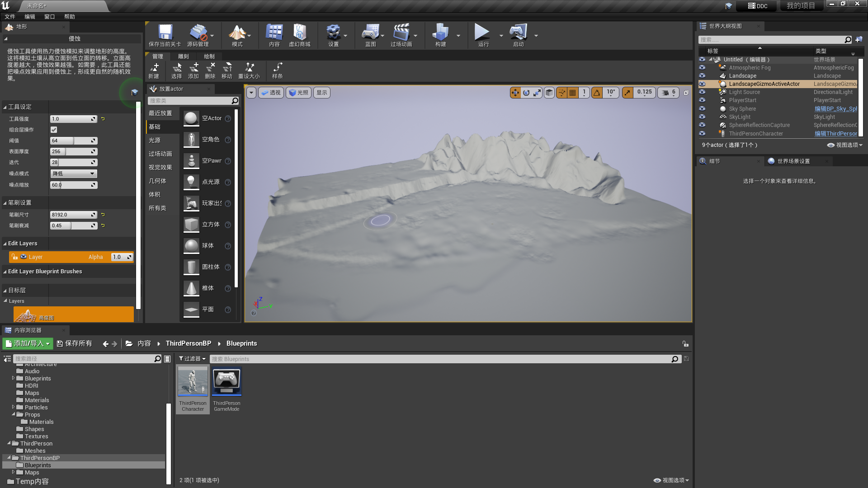
Task: Open Add/Import (添加/导入) dropdown
Action: point(28,343)
